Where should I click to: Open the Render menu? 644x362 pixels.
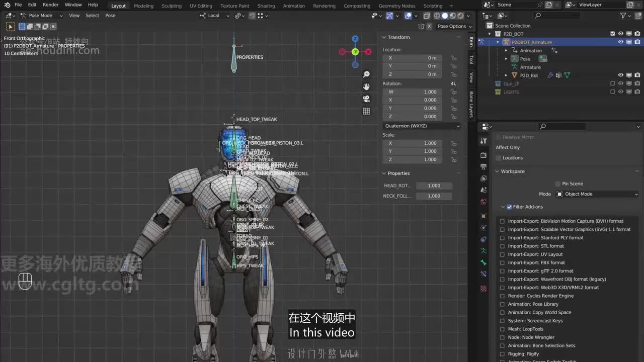(x=50, y=5)
